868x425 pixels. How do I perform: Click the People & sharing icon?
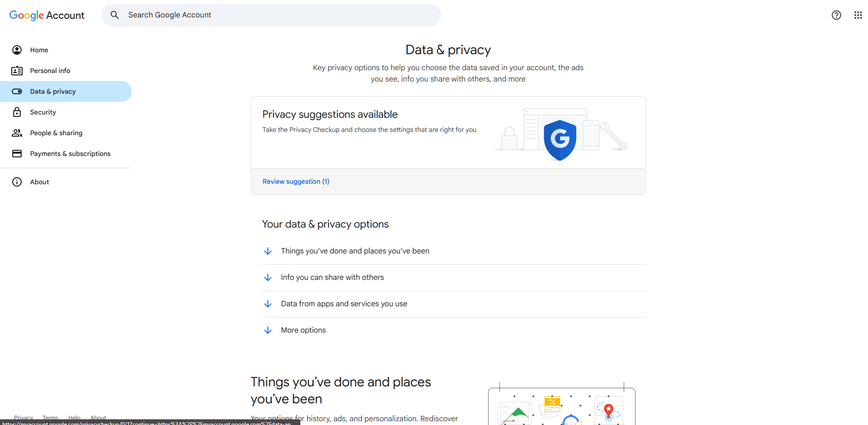coord(17,133)
